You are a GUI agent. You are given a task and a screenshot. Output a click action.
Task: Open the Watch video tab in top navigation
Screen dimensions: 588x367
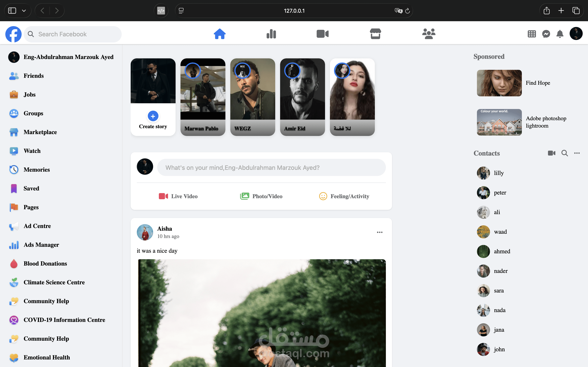(322, 34)
